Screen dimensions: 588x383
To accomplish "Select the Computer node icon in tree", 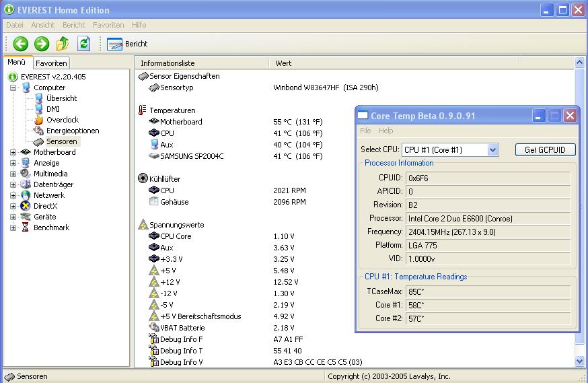I will (26, 88).
